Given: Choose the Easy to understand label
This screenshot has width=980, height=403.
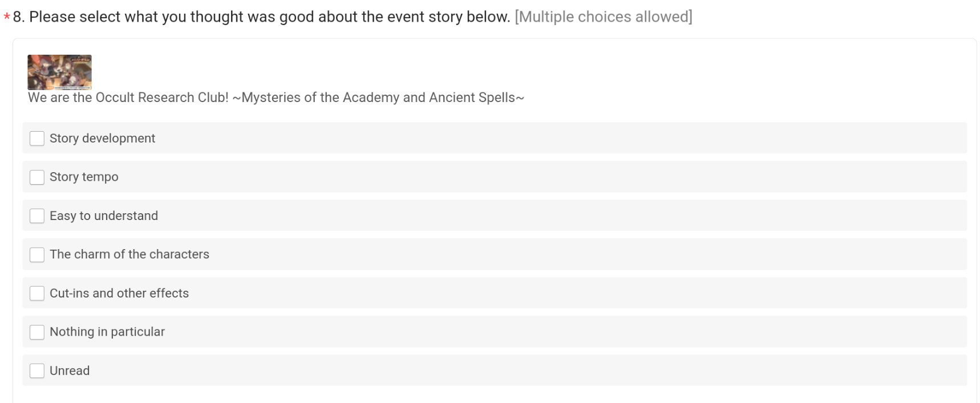Looking at the screenshot, I should (x=104, y=216).
